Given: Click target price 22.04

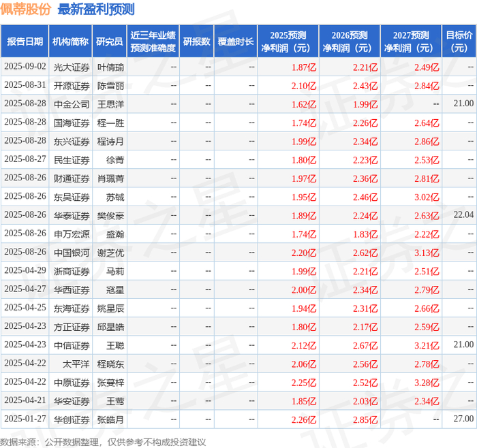Looking at the screenshot, I should [463, 214].
